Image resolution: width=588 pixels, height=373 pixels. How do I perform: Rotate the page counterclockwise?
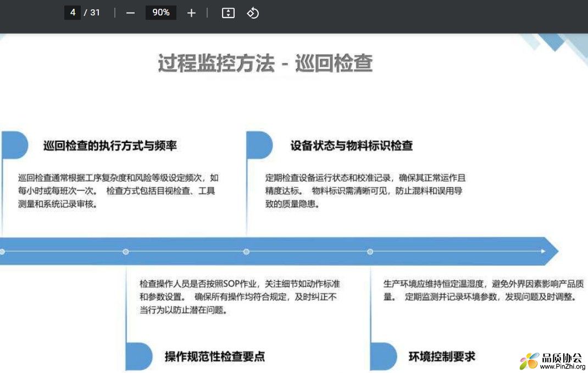click(x=253, y=13)
